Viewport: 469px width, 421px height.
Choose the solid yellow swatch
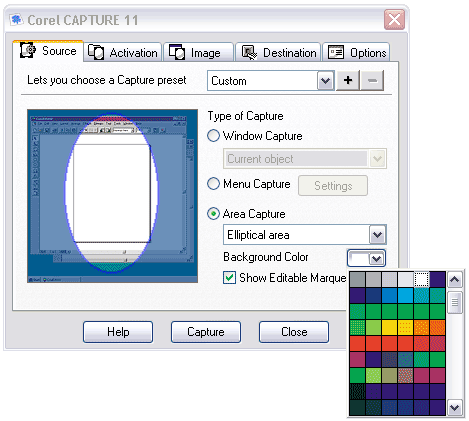tap(389, 327)
